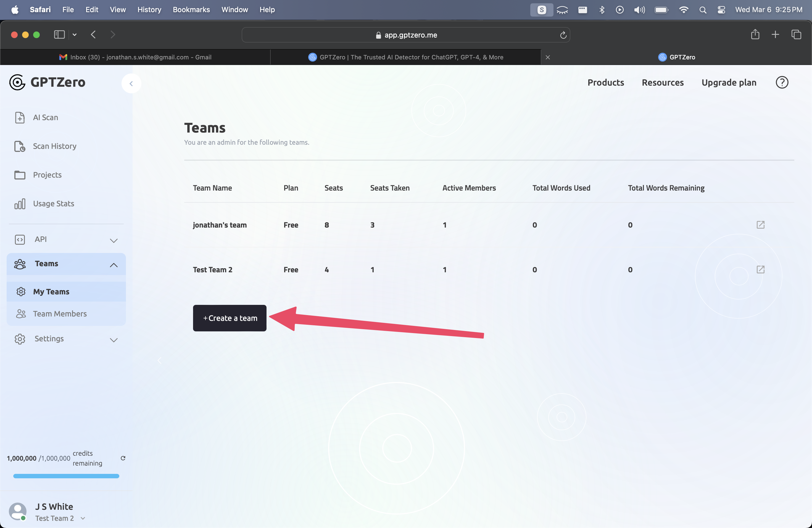Click the Seats Taken column header
This screenshot has width=812, height=528.
pyautogui.click(x=390, y=188)
